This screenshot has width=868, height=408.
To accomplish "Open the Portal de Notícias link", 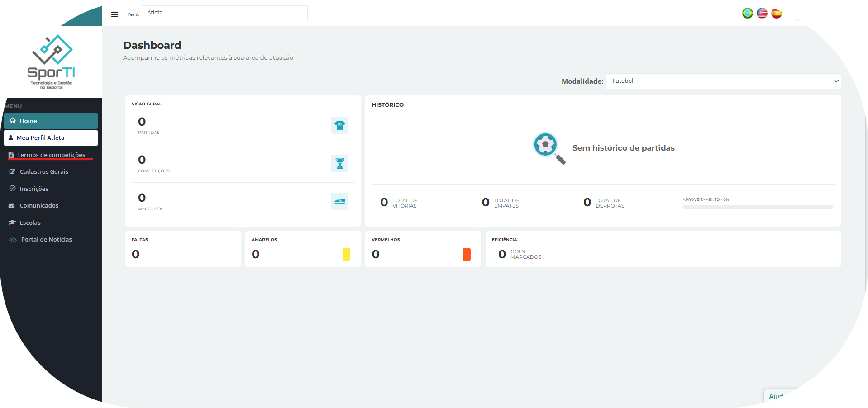I will click(46, 240).
